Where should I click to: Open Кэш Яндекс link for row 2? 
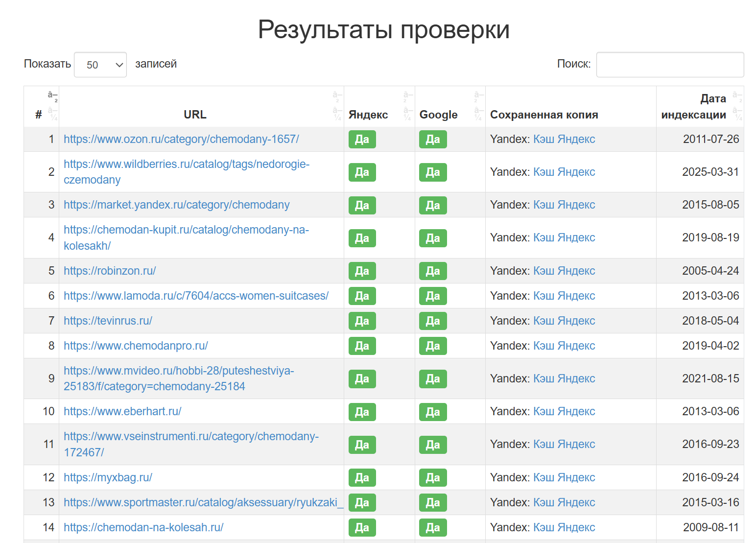point(564,172)
